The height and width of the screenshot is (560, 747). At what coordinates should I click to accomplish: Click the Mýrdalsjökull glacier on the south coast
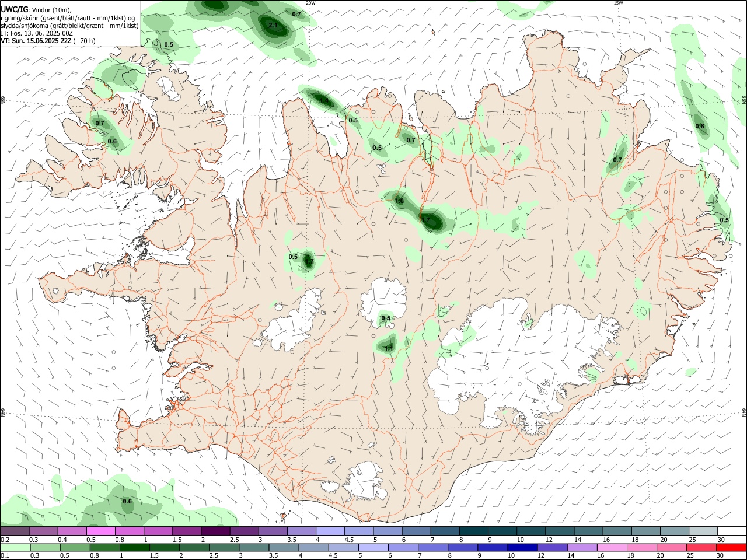click(x=366, y=481)
